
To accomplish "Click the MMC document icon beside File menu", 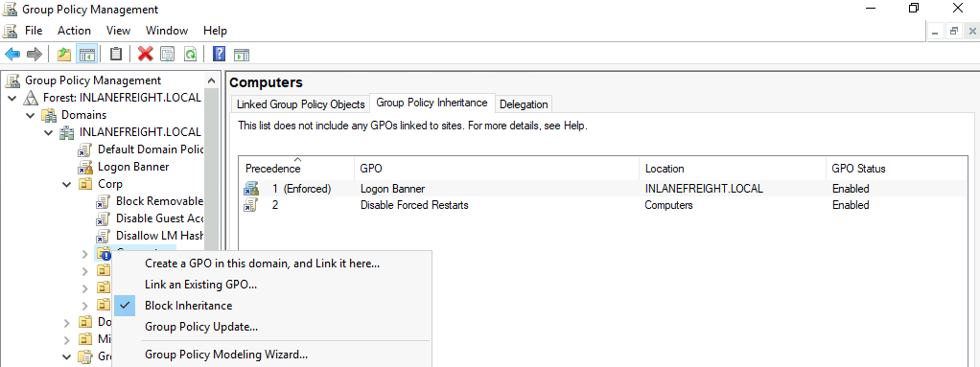I will tap(10, 31).
